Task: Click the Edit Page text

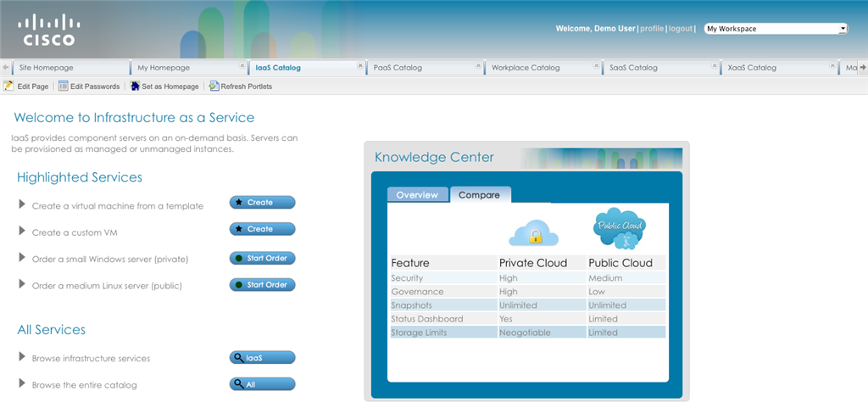Action: [33, 87]
